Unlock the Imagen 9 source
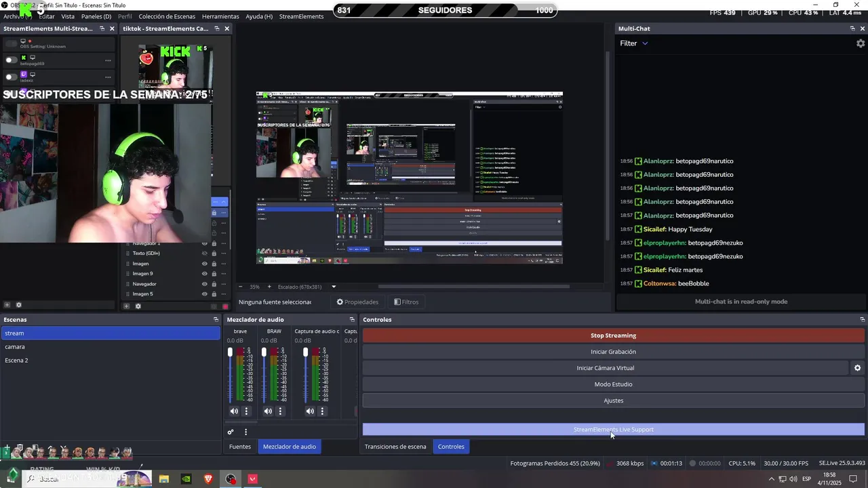 tap(214, 274)
